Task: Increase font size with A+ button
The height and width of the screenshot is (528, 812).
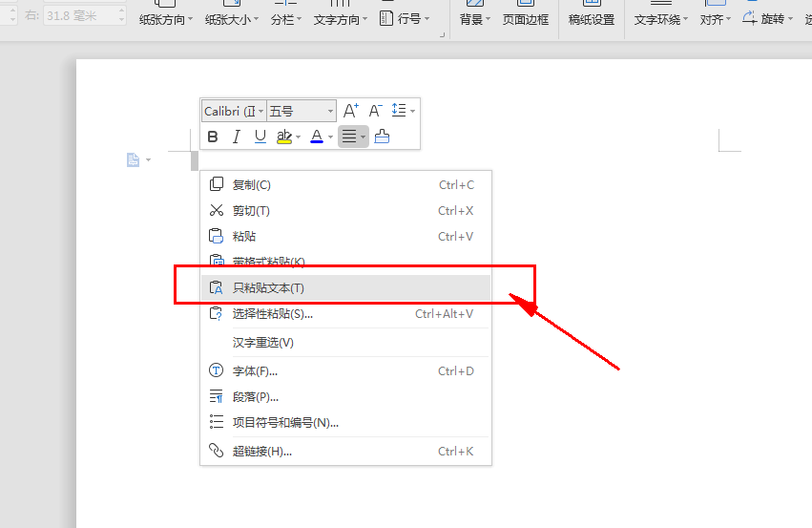Action: point(350,111)
